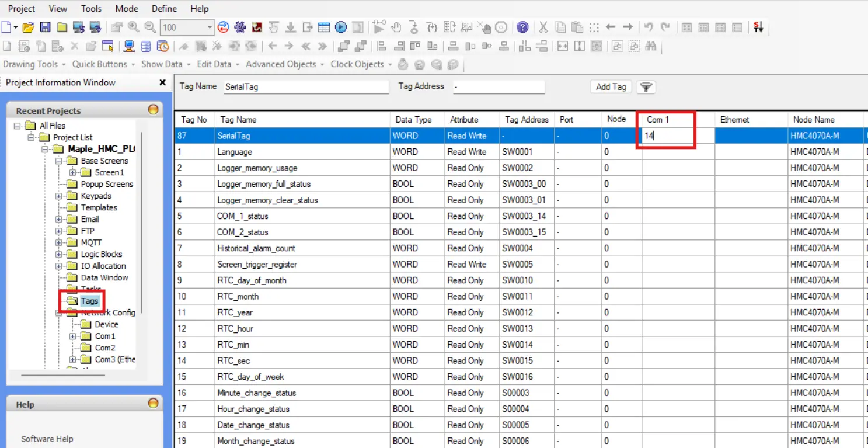Collapse the Recent Projects panel orange button
This screenshot has height=448, width=868.
pos(153,110)
